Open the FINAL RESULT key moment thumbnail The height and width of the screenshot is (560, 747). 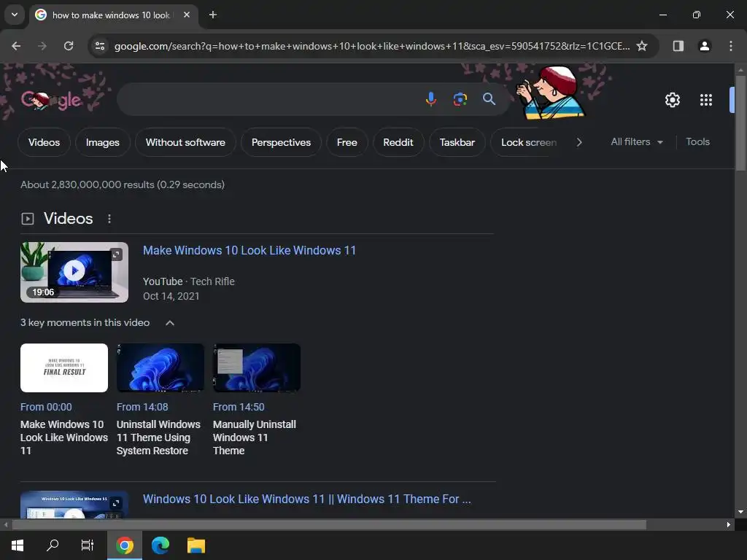64,367
